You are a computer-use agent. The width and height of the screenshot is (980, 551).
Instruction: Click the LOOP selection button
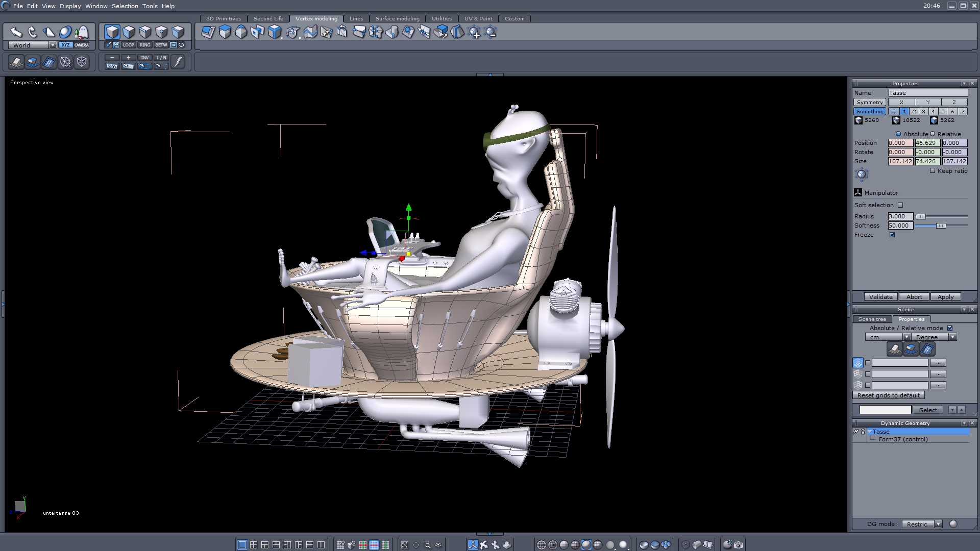coord(128,45)
